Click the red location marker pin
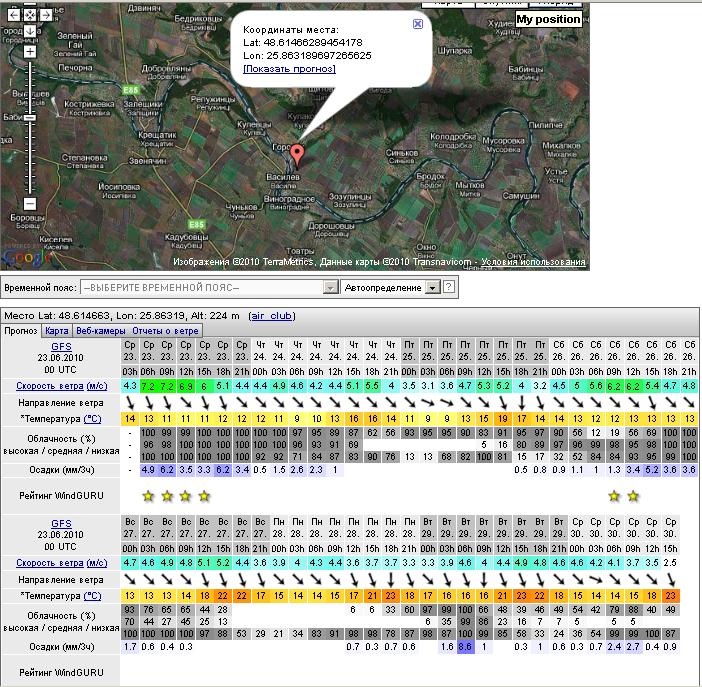 [x=297, y=154]
